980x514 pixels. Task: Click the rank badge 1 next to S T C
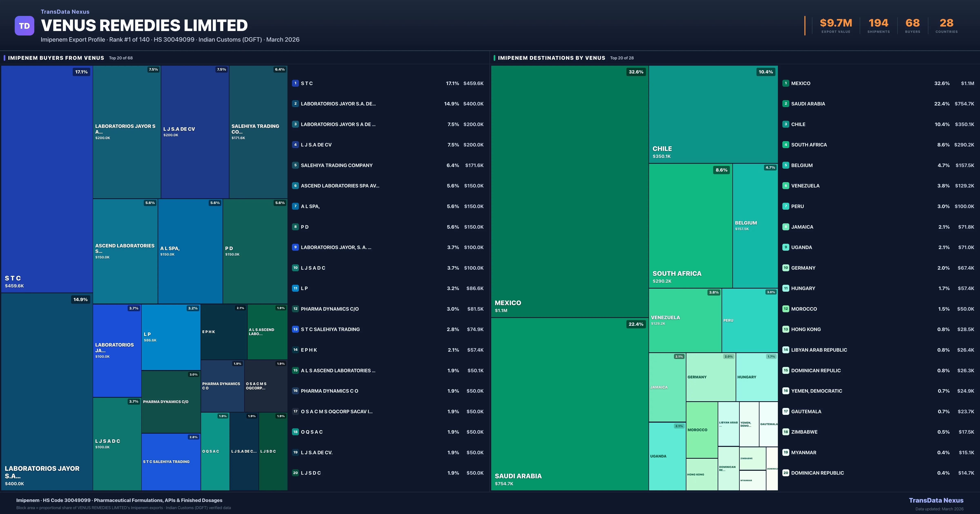(295, 83)
